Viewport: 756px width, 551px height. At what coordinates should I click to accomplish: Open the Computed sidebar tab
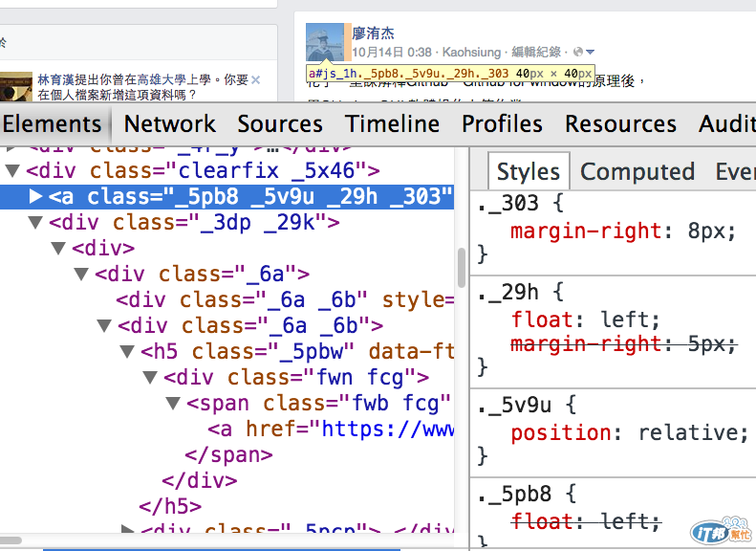637,171
